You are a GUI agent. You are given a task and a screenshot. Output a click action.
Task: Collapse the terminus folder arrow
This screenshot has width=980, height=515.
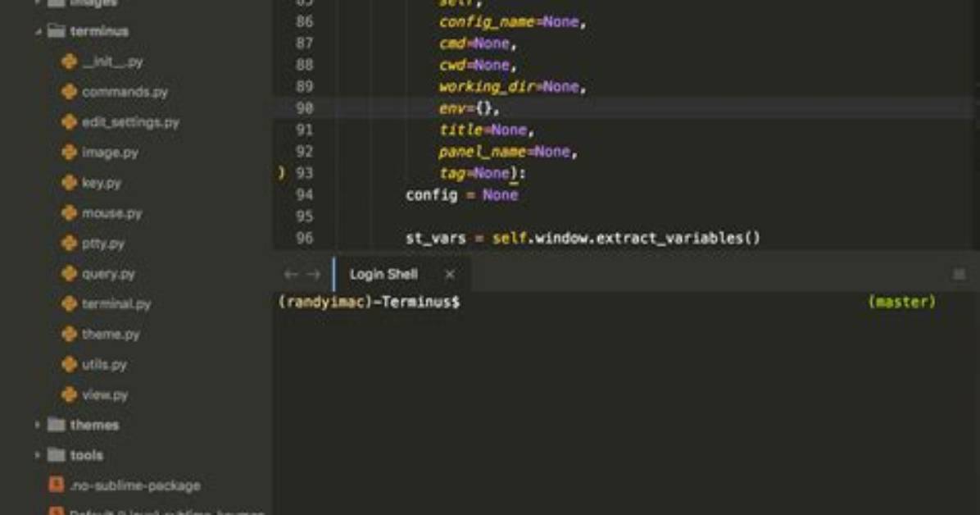pyautogui.click(x=39, y=31)
